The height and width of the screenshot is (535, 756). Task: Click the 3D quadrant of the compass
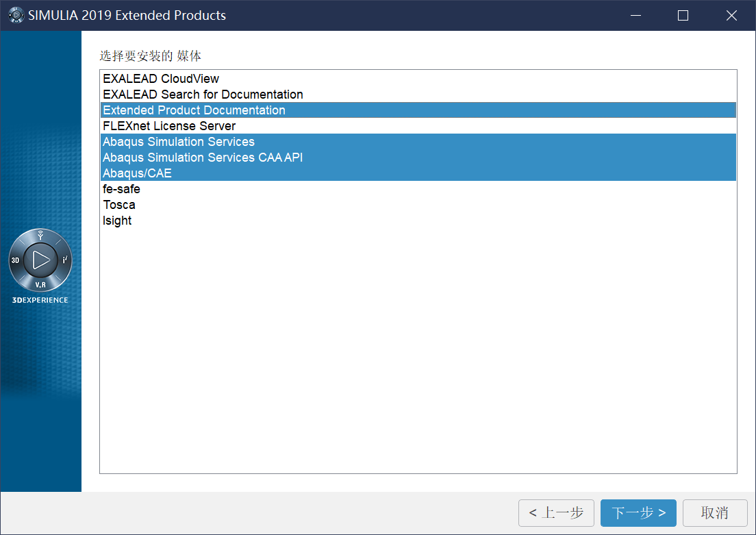[16, 260]
